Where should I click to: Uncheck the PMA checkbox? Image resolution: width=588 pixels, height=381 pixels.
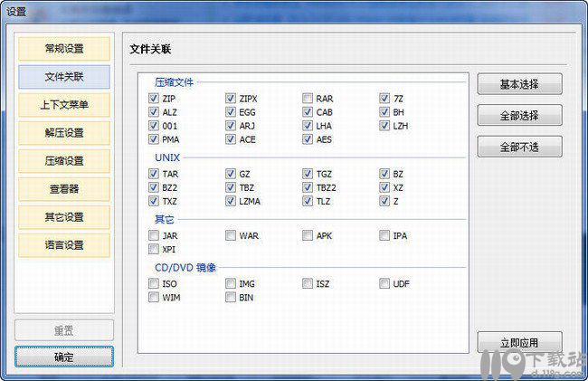(x=154, y=139)
